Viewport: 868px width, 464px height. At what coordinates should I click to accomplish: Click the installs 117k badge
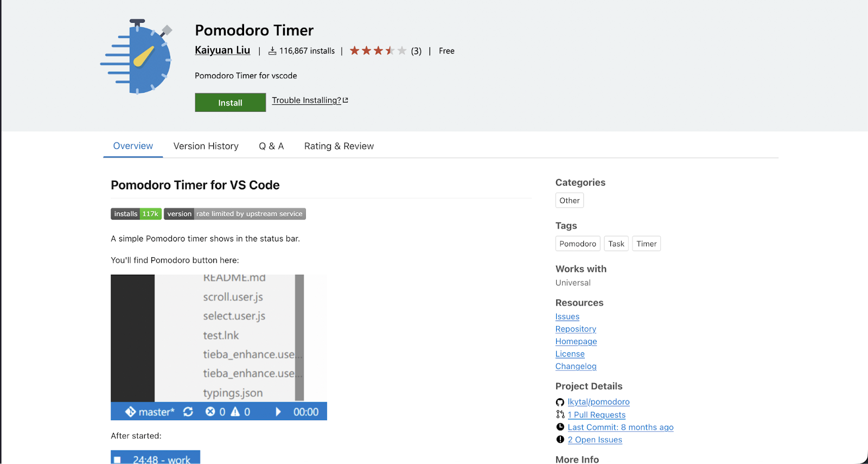click(136, 214)
